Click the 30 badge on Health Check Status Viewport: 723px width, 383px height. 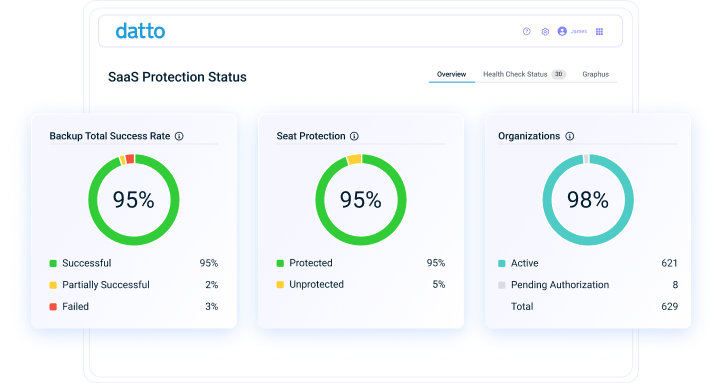tap(558, 74)
